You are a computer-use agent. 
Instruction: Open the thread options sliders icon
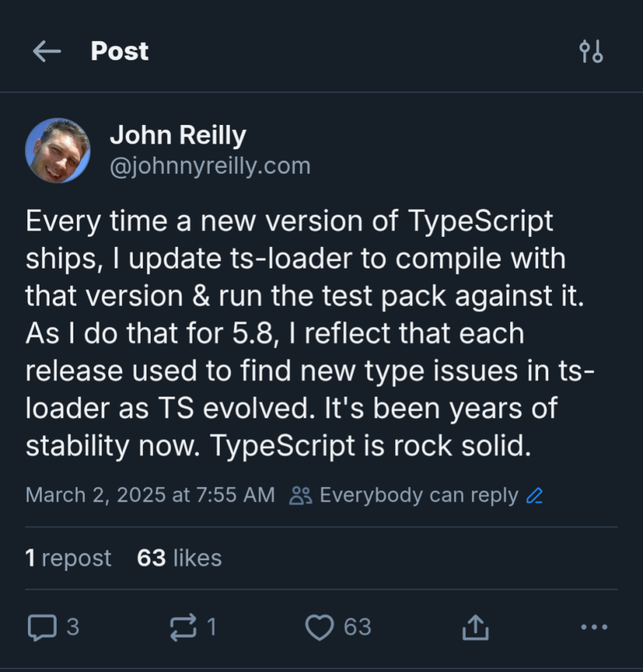(591, 51)
